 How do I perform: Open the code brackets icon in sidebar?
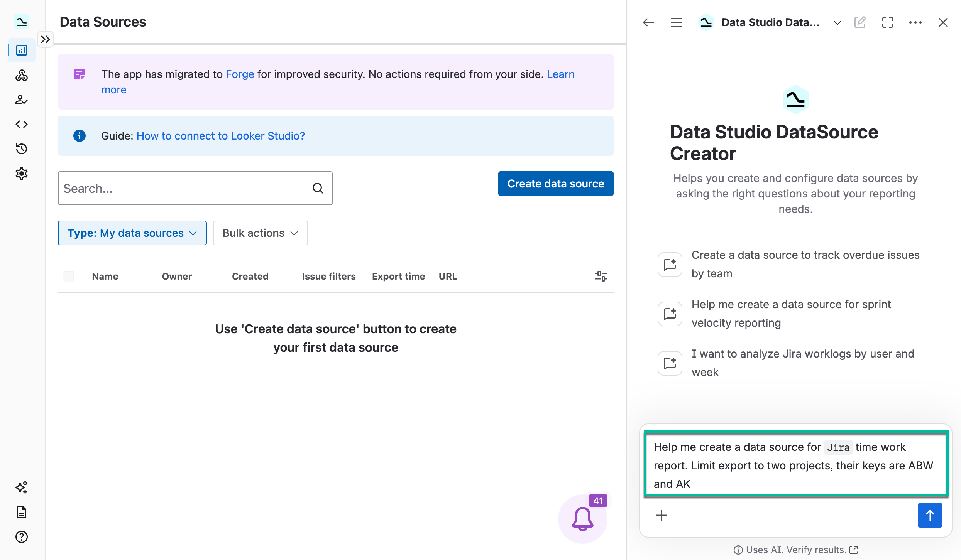click(x=22, y=124)
